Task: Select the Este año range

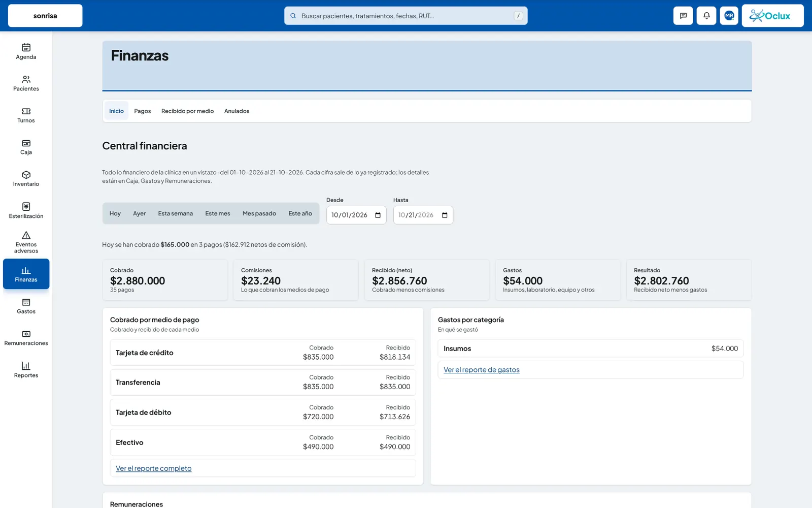Action: tap(300, 213)
